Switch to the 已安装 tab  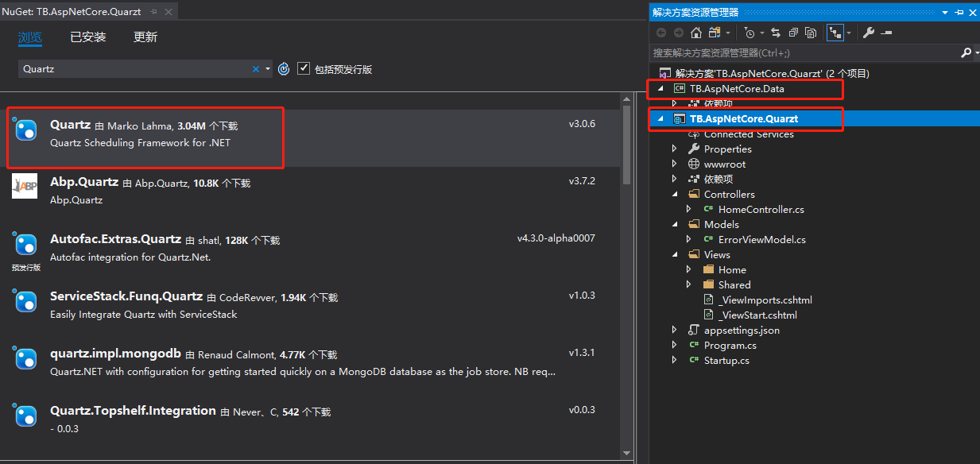pyautogui.click(x=87, y=37)
